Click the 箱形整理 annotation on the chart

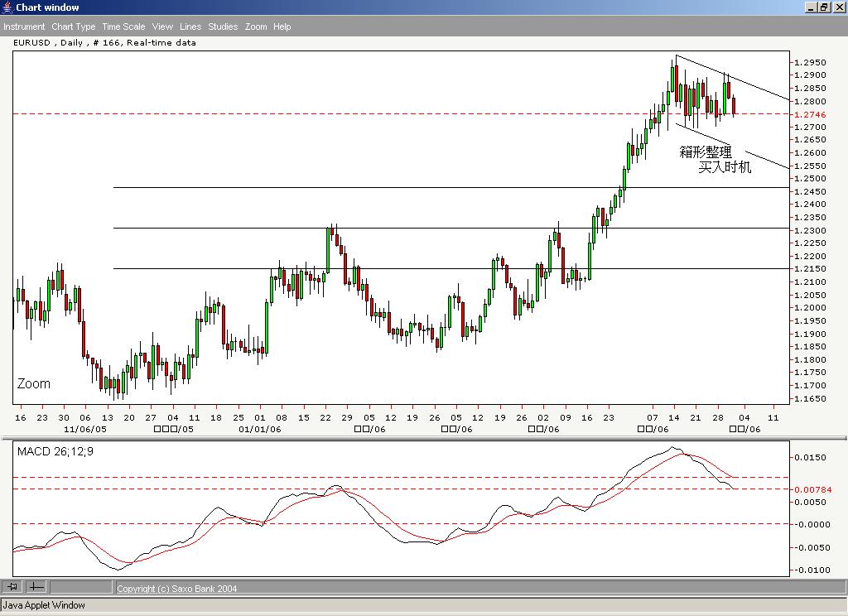click(705, 152)
